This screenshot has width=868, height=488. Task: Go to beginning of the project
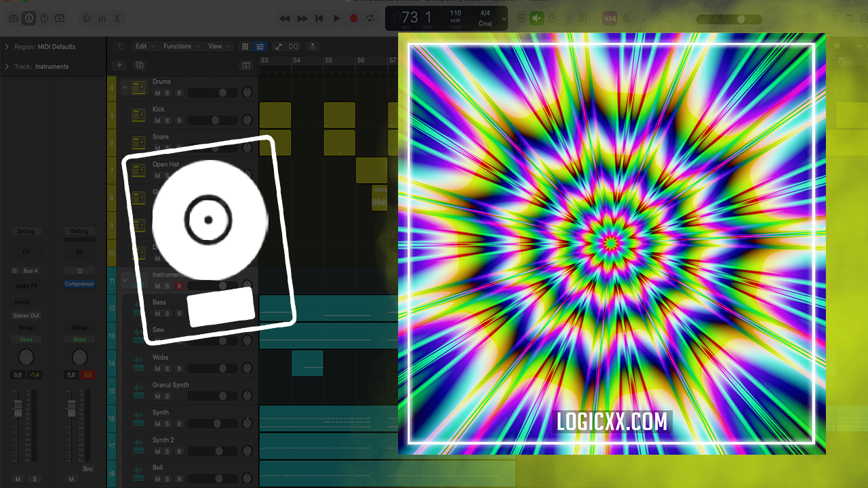tap(319, 18)
